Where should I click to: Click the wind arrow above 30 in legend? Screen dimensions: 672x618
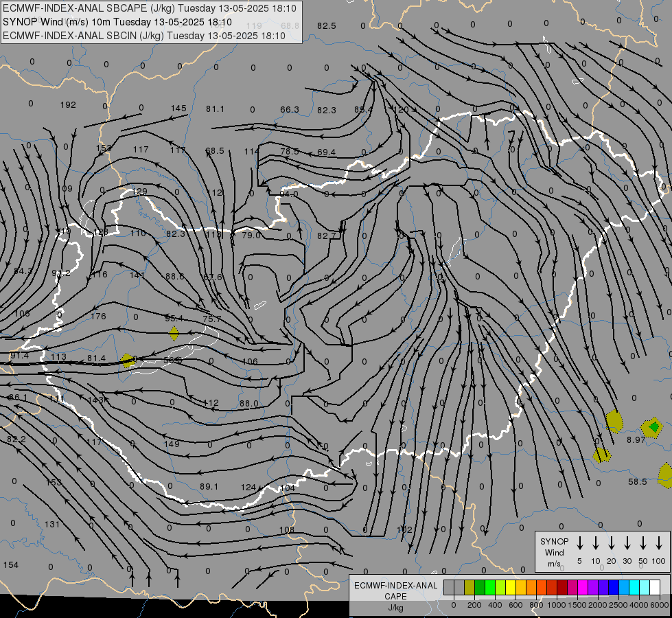tap(627, 543)
